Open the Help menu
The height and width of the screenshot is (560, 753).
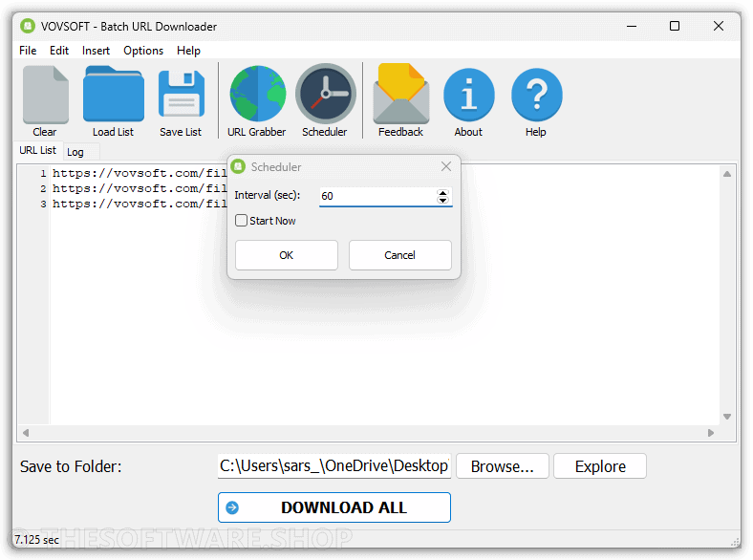pos(188,51)
